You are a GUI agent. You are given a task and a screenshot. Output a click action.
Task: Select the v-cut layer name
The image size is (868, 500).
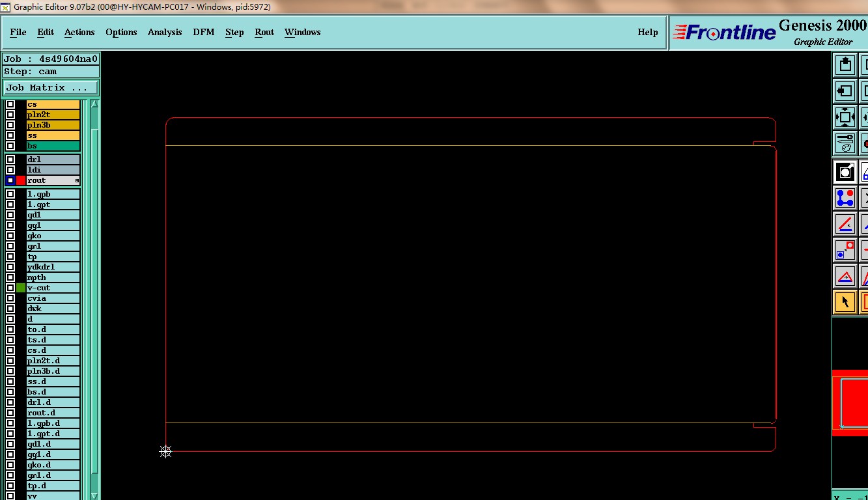point(53,288)
